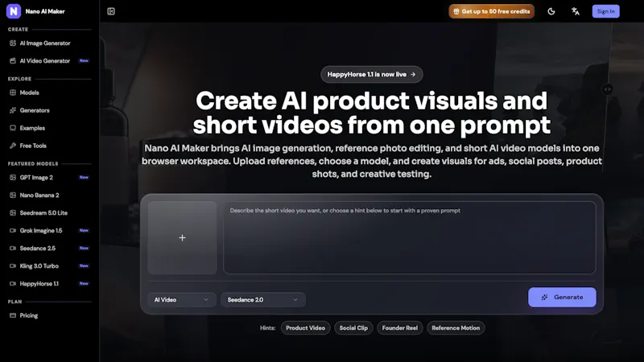The image size is (644, 362).
Task: Click the Nano Banana 2 image icon
Action: click(13, 195)
